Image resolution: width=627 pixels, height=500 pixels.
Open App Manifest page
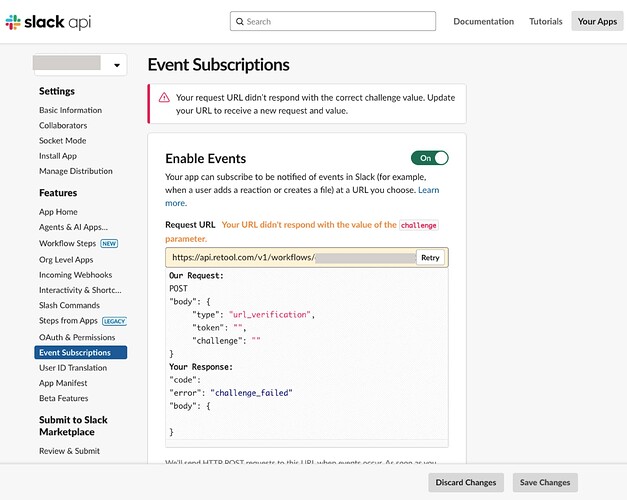tap(63, 383)
